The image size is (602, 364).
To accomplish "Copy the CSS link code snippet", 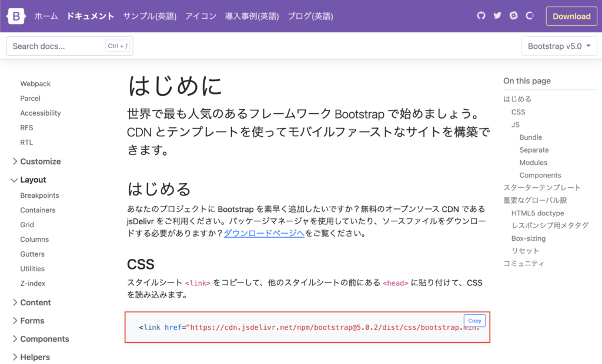I will (474, 321).
